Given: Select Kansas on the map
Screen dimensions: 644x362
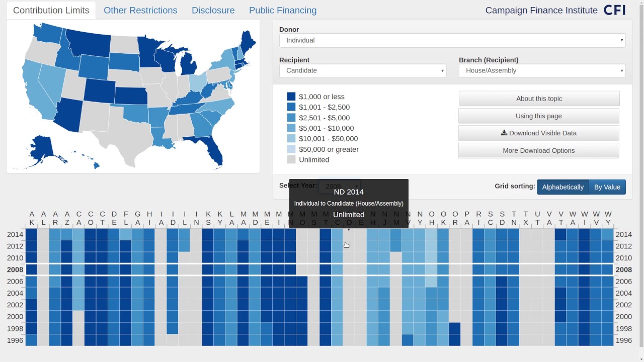Looking at the screenshot, I should click(131, 96).
